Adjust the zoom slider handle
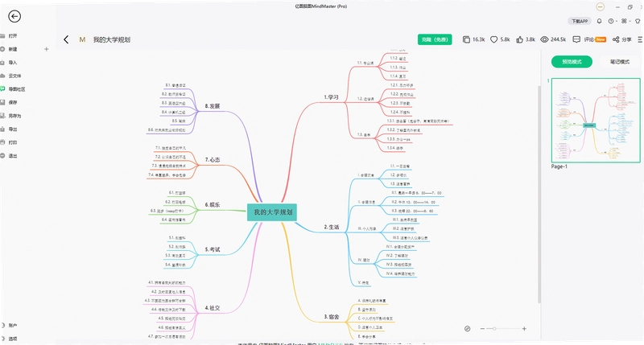644x345 pixels. coord(494,329)
